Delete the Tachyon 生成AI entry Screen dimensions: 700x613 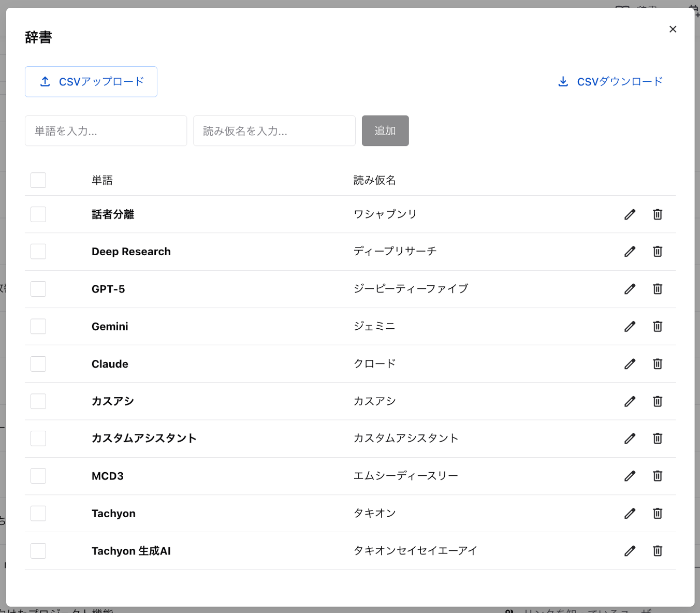click(x=658, y=551)
